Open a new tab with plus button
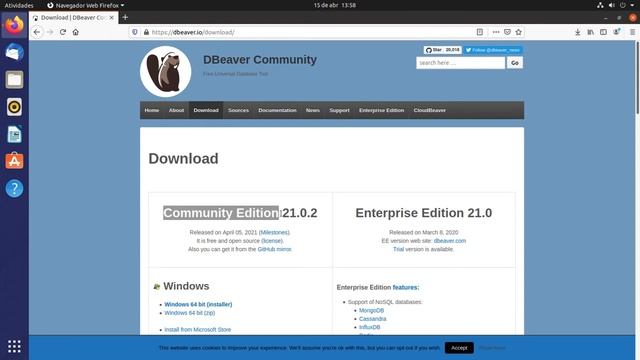 [125, 17]
